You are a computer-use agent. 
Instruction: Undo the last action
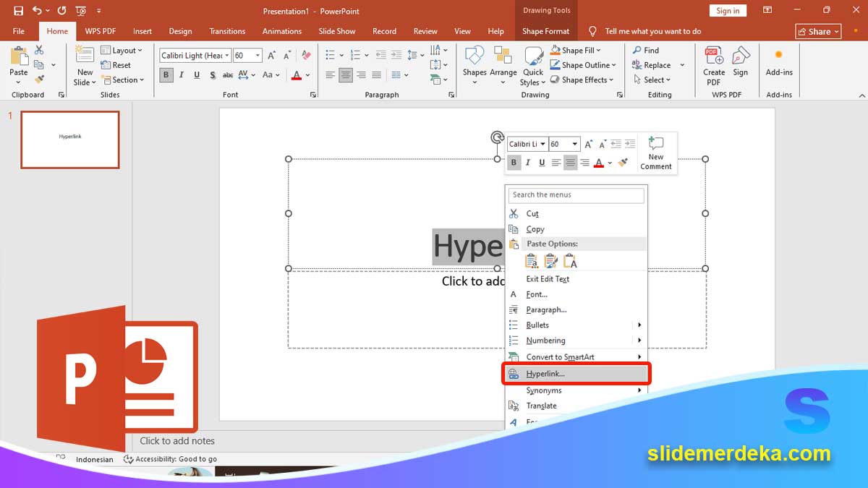point(37,11)
